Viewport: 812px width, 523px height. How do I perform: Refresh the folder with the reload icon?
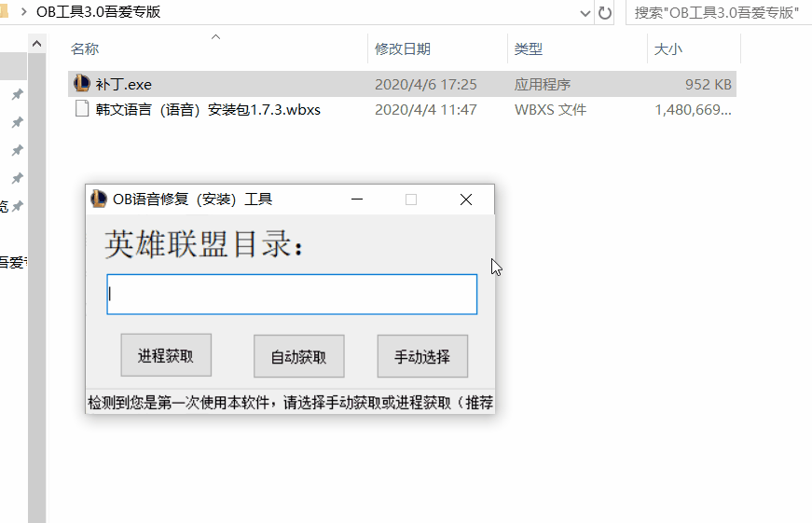click(604, 12)
